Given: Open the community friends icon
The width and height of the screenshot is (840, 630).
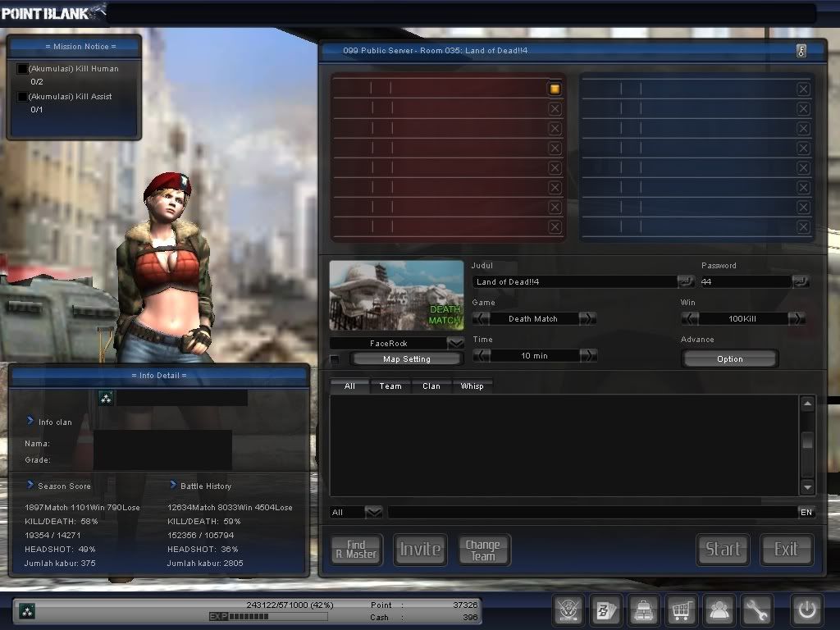Looking at the screenshot, I should pos(719,609).
